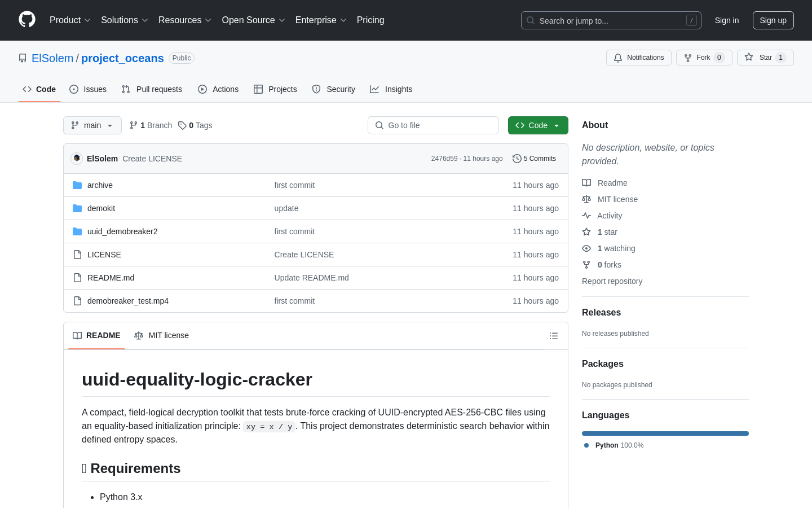This screenshot has width=812, height=508.
Task: Click the LICENSE file icon
Action: [x=77, y=255]
